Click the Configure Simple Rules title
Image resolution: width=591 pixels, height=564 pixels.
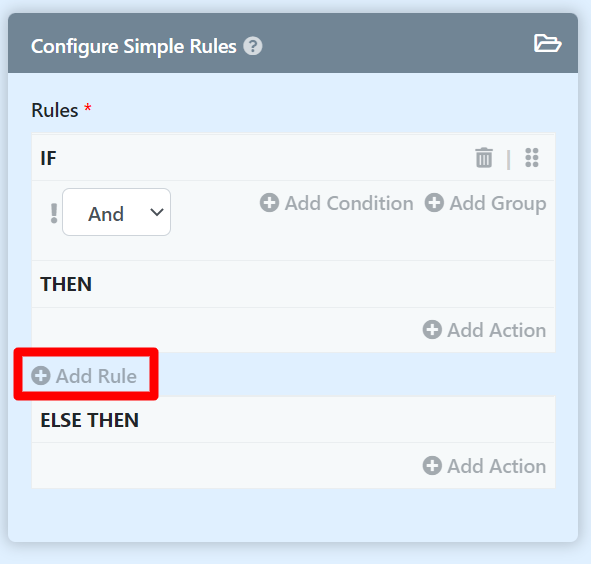pyautogui.click(x=134, y=47)
